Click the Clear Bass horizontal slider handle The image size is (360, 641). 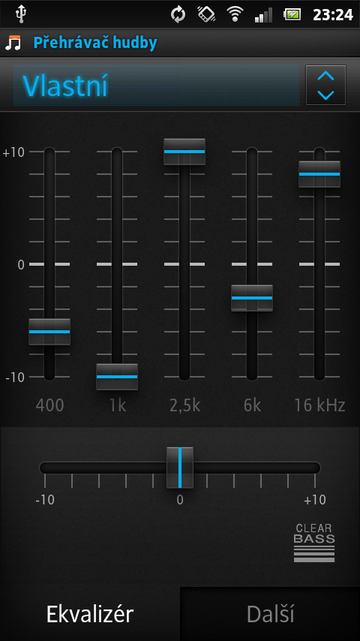coord(180,467)
